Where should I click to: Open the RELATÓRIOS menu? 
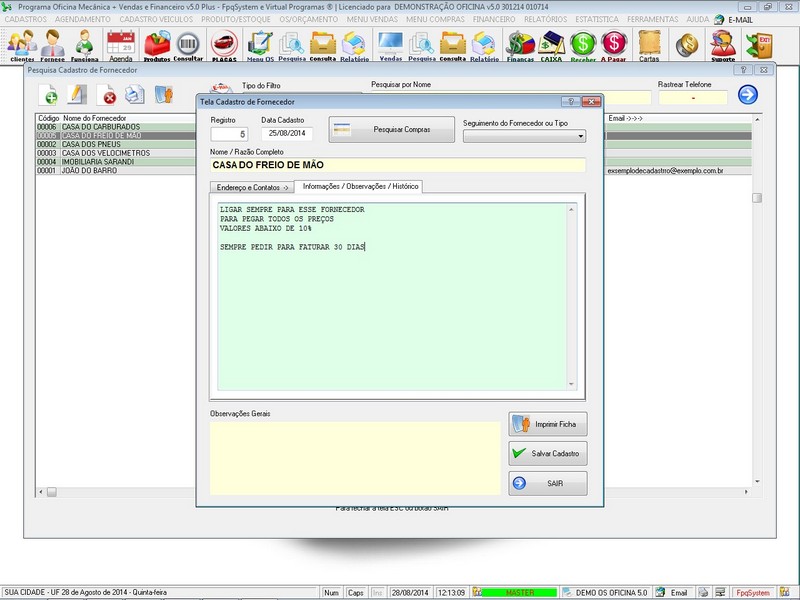[x=545, y=19]
